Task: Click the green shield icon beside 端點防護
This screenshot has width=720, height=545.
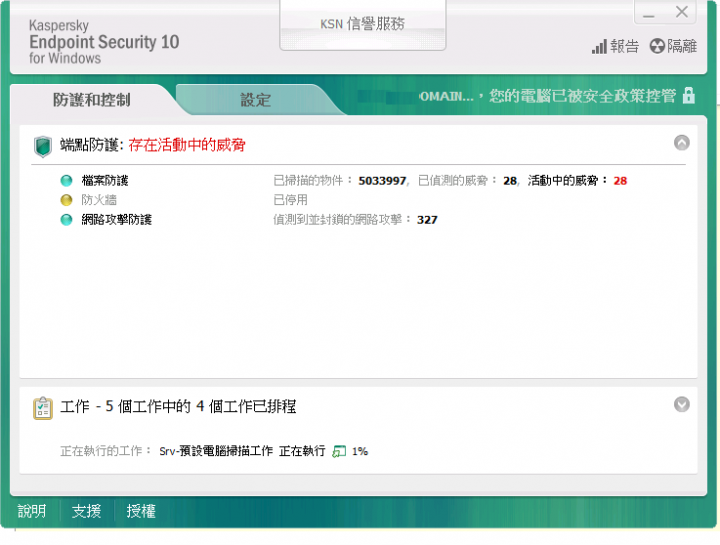Action: [x=43, y=146]
